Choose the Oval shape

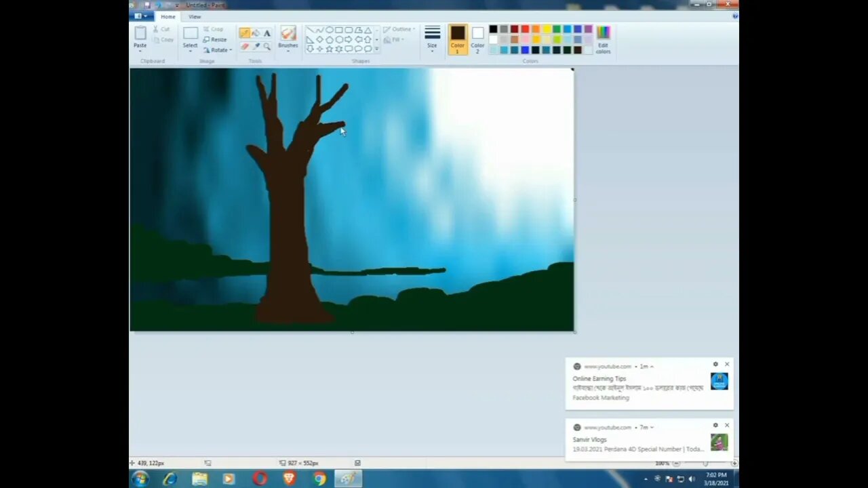pyautogui.click(x=329, y=30)
